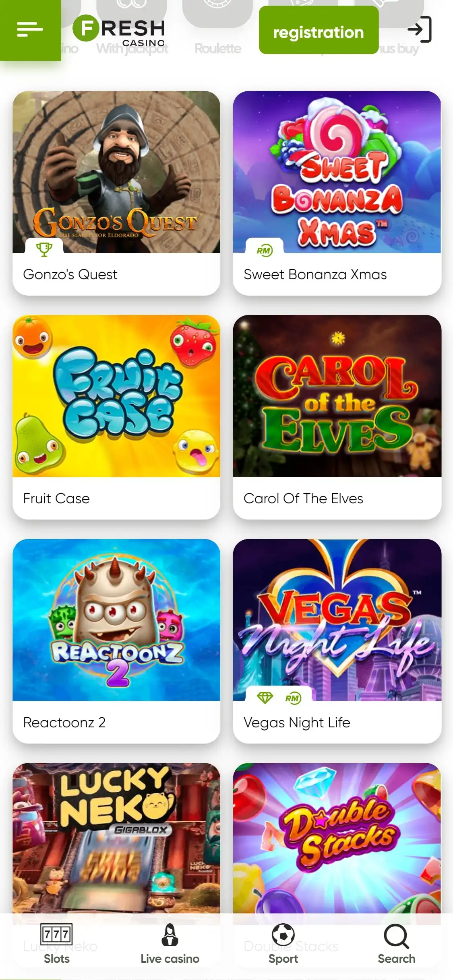Click the registration button
Viewport: 453px width, 980px height.
319,30
